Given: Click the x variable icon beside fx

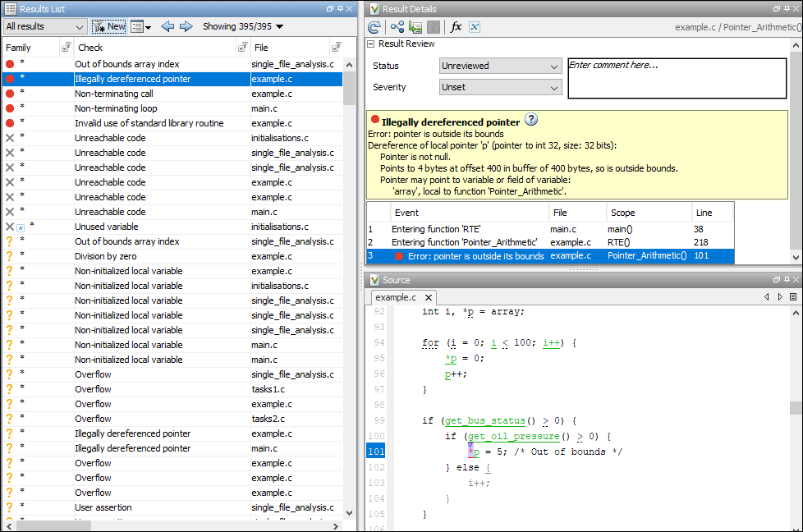Looking at the screenshot, I should pyautogui.click(x=475, y=27).
